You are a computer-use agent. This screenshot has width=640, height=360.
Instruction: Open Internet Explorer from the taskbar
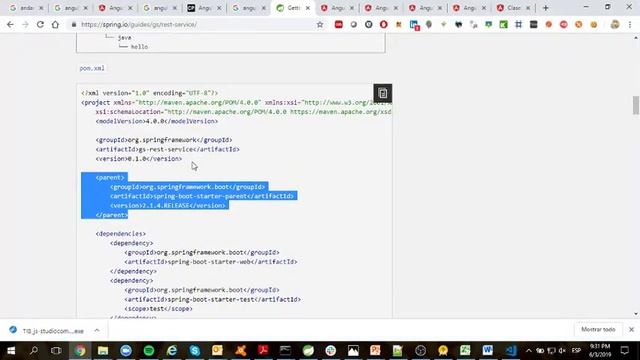172,351
